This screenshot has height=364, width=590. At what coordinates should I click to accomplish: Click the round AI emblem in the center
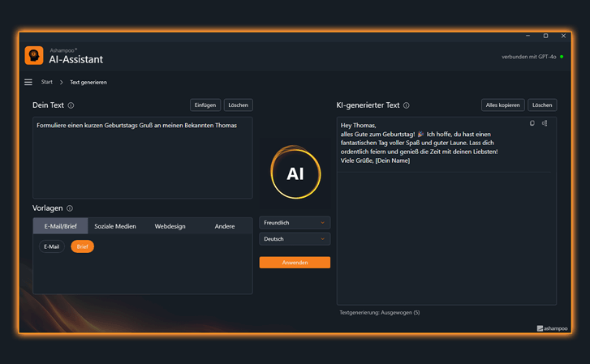(295, 173)
